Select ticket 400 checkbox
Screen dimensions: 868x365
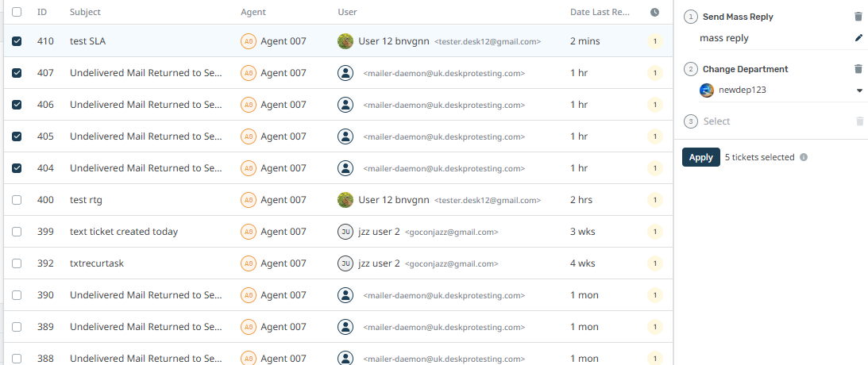point(17,200)
